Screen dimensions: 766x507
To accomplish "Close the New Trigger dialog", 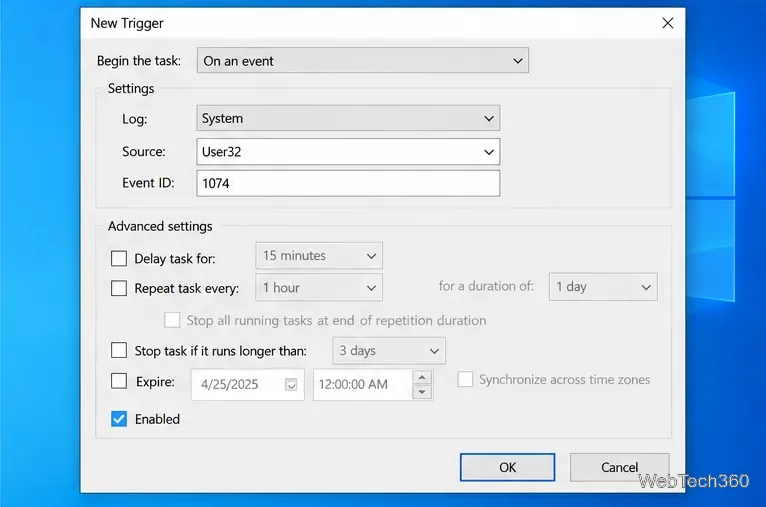I will pos(667,23).
